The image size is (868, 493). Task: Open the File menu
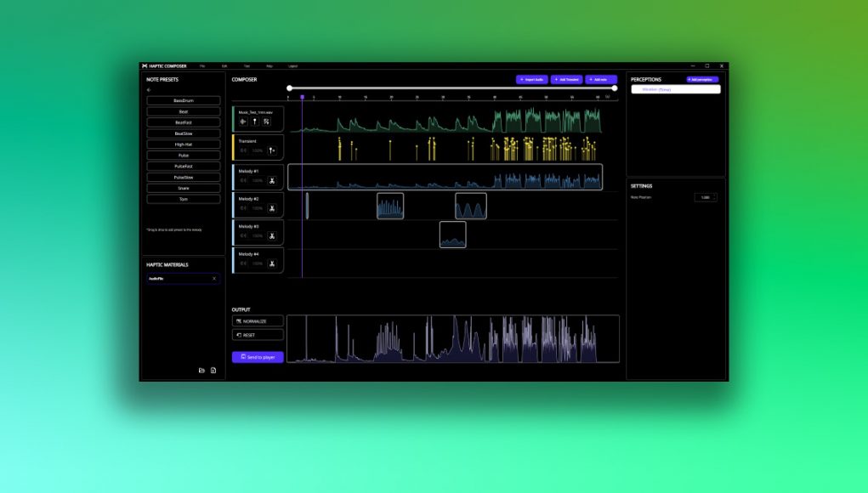pyautogui.click(x=202, y=65)
